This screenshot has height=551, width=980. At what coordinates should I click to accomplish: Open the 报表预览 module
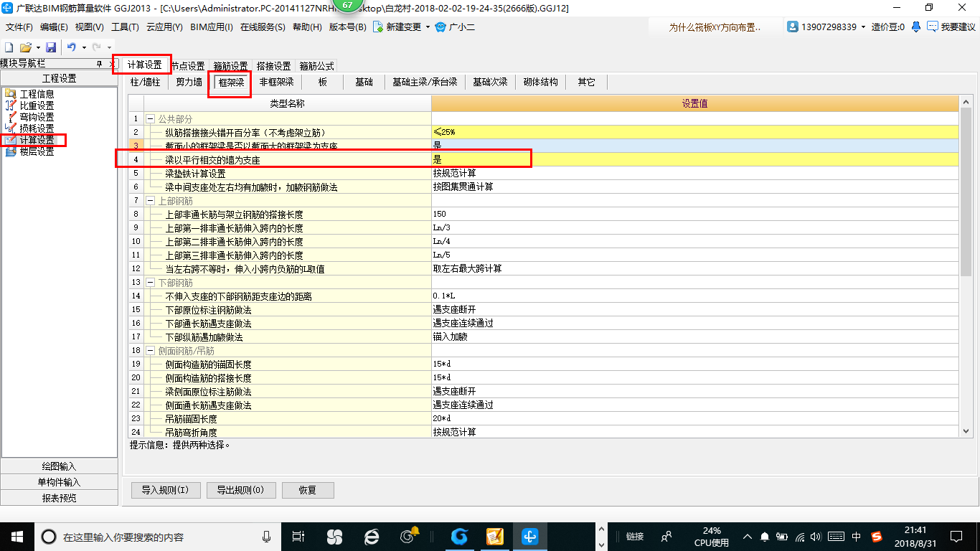coord(59,498)
